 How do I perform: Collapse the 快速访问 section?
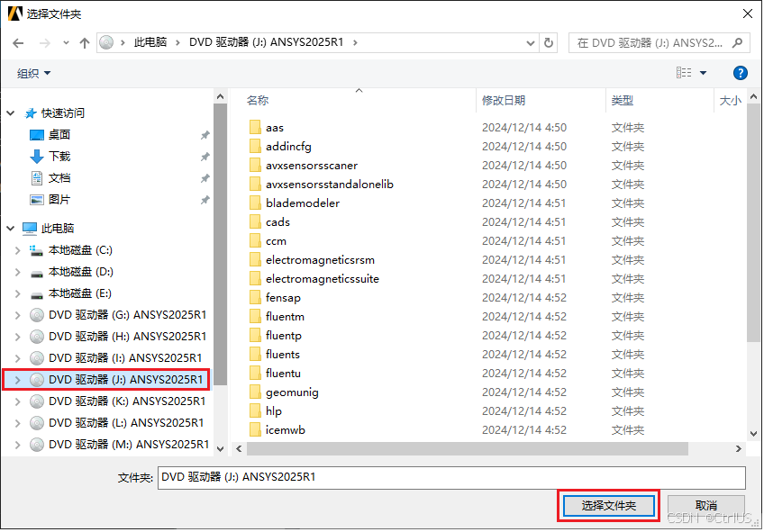pos(10,113)
